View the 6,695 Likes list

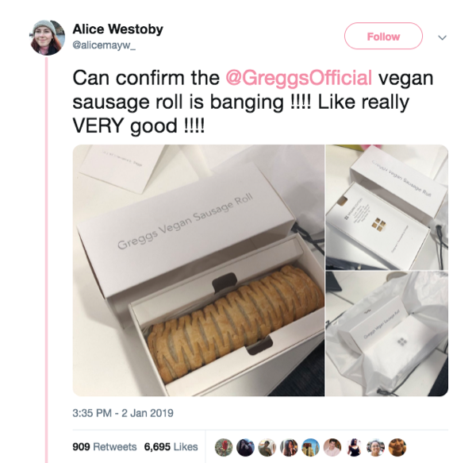(x=171, y=447)
